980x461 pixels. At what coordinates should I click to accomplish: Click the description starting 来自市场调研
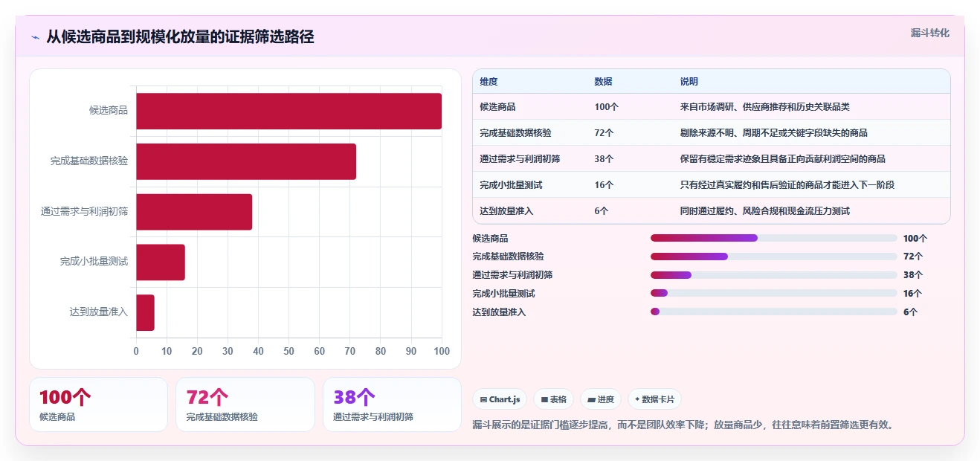764,107
